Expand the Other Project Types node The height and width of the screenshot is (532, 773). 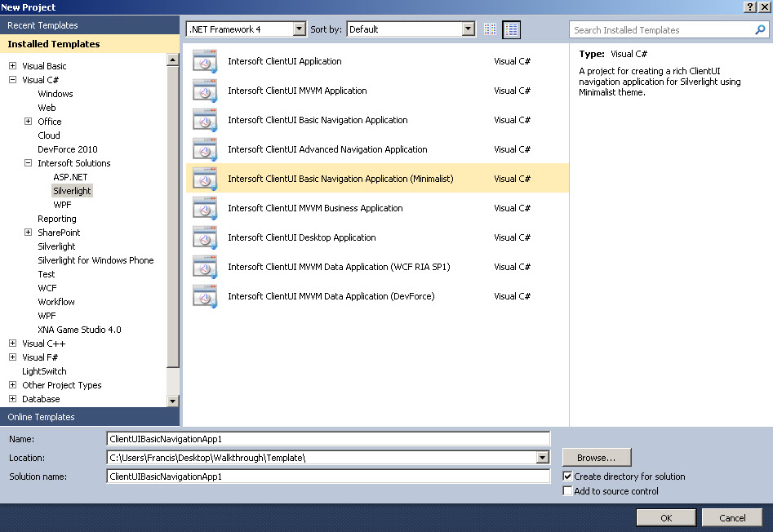point(13,384)
